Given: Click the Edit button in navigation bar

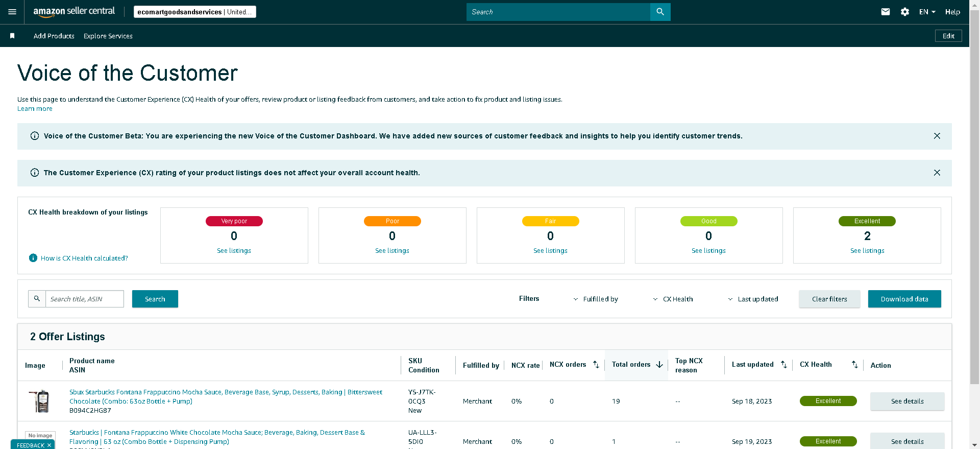Looking at the screenshot, I should 948,36.
